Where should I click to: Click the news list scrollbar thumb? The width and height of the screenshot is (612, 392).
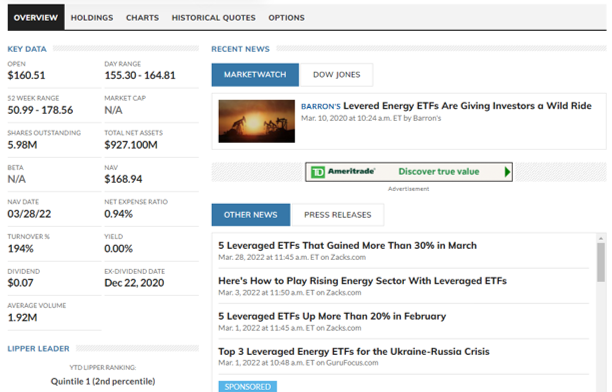[x=601, y=262]
